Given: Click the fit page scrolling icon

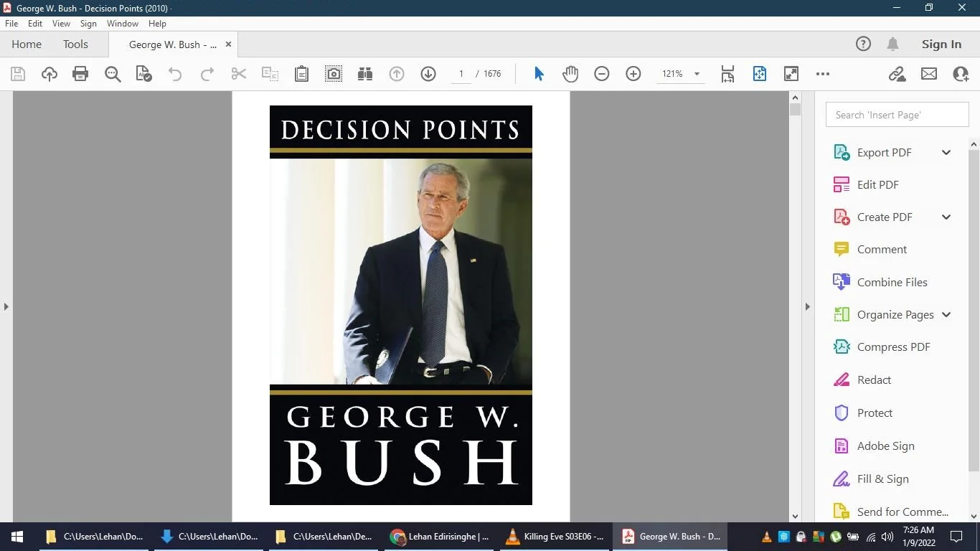Looking at the screenshot, I should (728, 74).
